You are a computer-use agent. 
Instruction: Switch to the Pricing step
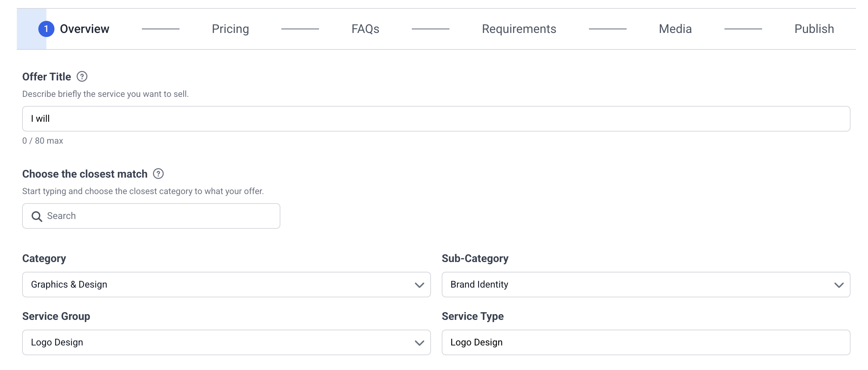point(230,29)
